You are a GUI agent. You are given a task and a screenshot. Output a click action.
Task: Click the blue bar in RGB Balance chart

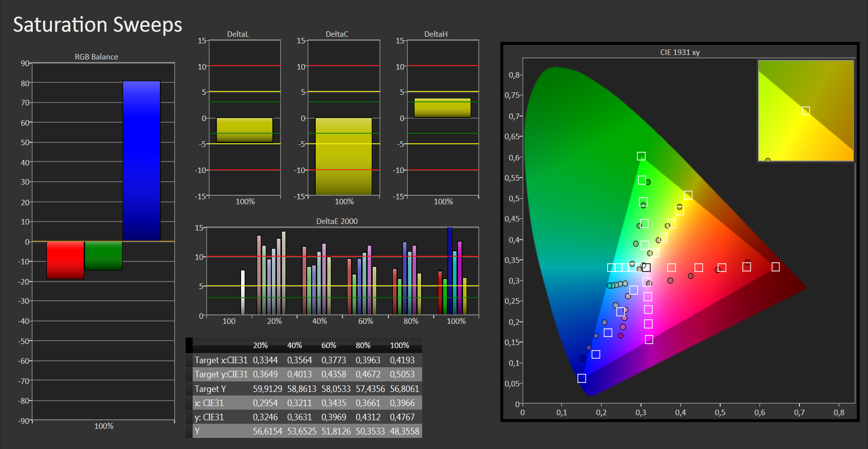(142, 161)
